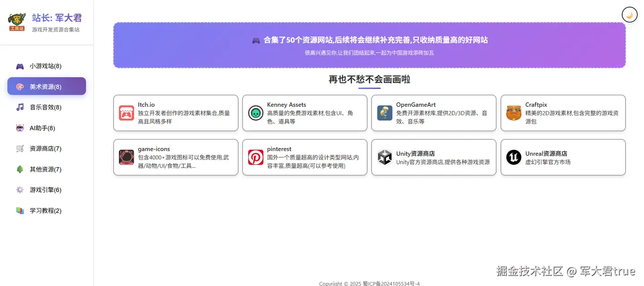Screen dimensions: 644x286
Task: Click the pinterest description 国外一个质量超高的设计类型网站
Action: tap(313, 162)
